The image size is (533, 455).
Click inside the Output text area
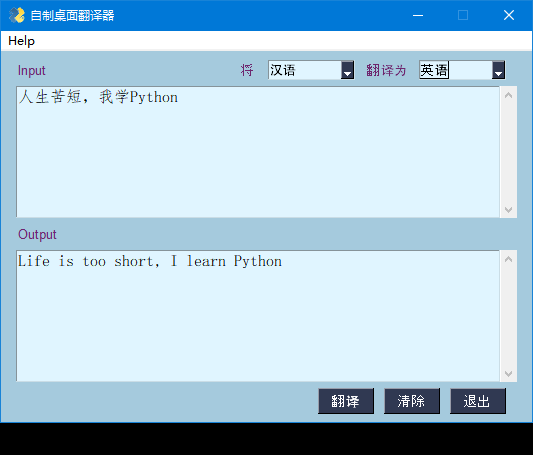click(258, 316)
